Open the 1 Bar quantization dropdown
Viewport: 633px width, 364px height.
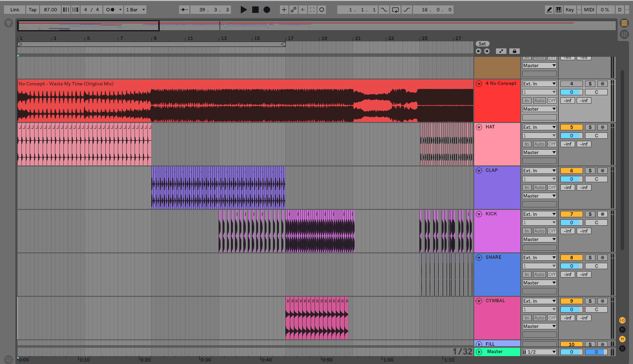tap(136, 9)
